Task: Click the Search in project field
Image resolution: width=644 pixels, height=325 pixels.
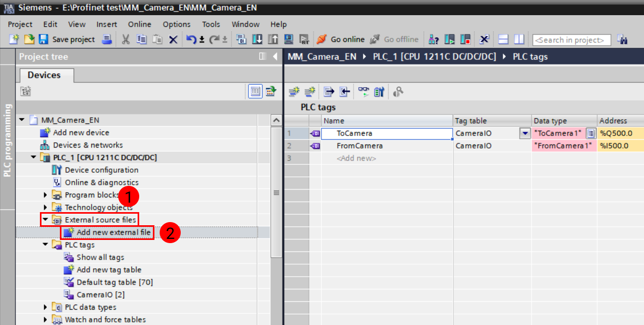Action: [572, 40]
